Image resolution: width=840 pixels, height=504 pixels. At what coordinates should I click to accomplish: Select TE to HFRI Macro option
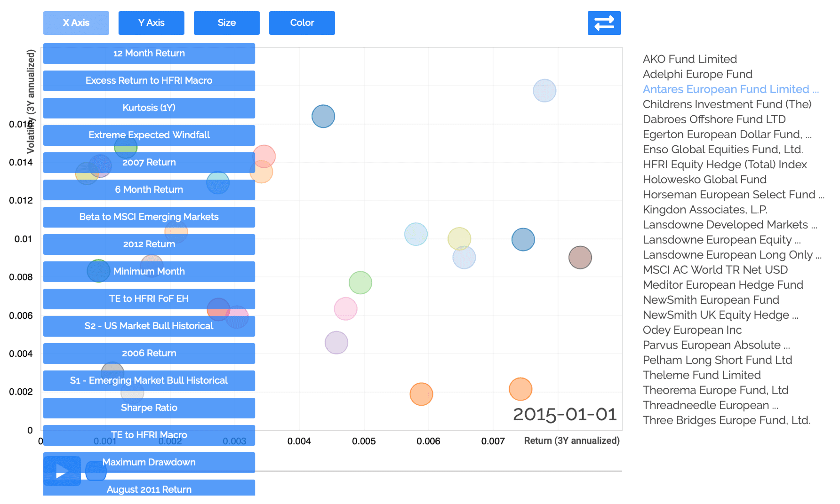[149, 435]
